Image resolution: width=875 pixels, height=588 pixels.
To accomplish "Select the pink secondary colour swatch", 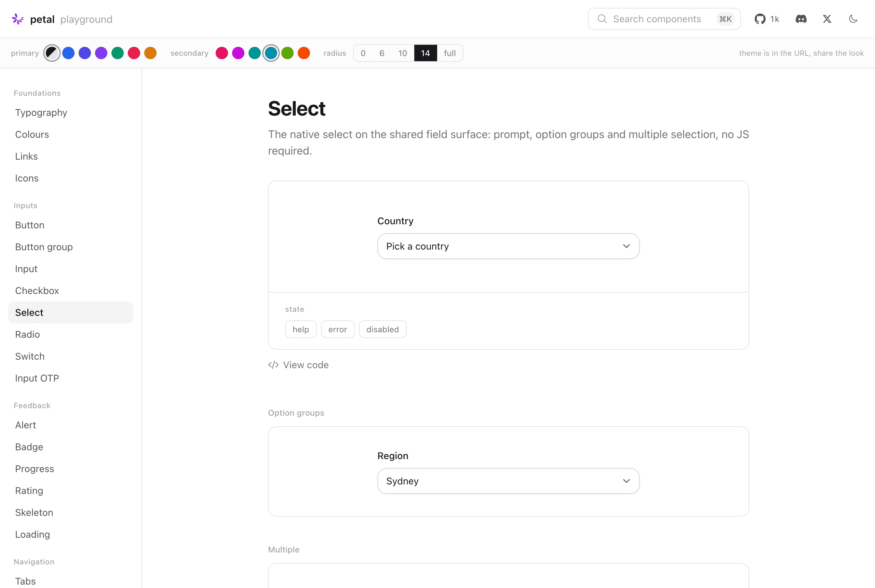I will click(x=222, y=53).
